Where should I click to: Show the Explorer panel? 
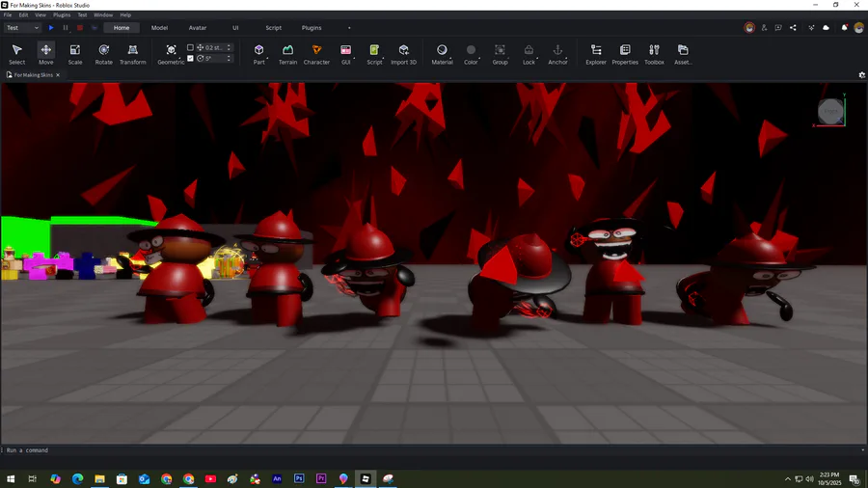click(596, 54)
